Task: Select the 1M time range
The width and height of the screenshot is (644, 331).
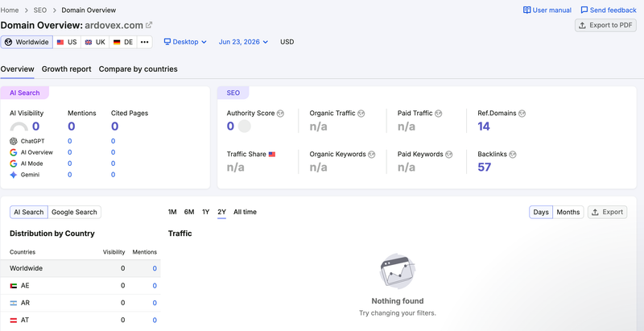Action: (172, 212)
